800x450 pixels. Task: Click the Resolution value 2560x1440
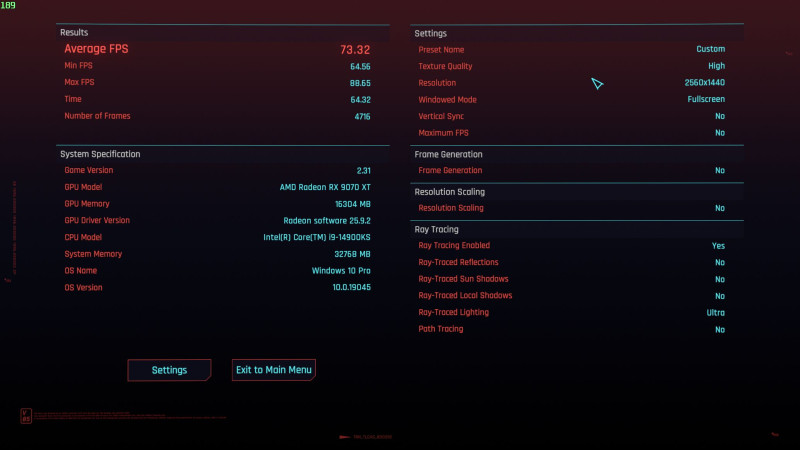click(x=705, y=83)
